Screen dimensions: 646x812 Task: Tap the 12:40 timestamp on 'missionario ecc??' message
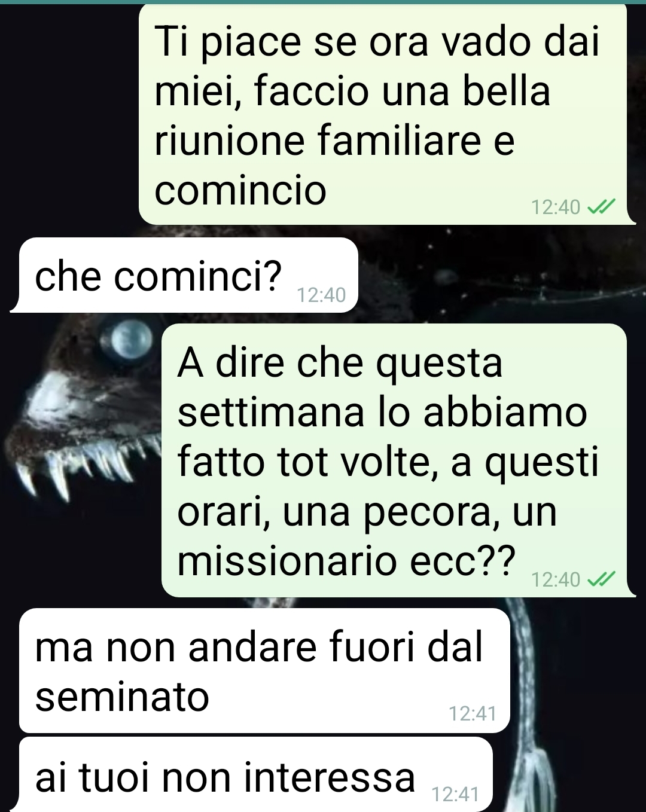click(x=556, y=579)
